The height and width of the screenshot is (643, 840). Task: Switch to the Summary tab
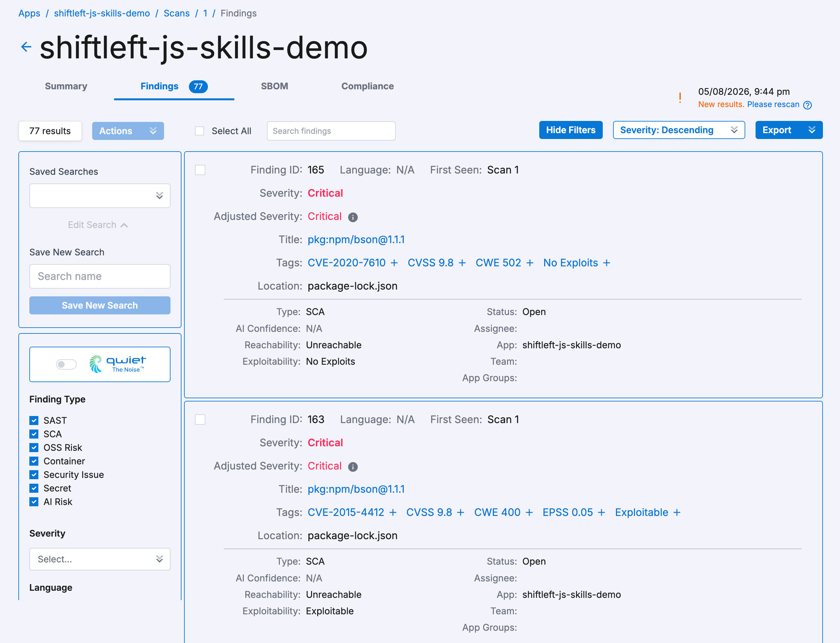[x=66, y=86]
